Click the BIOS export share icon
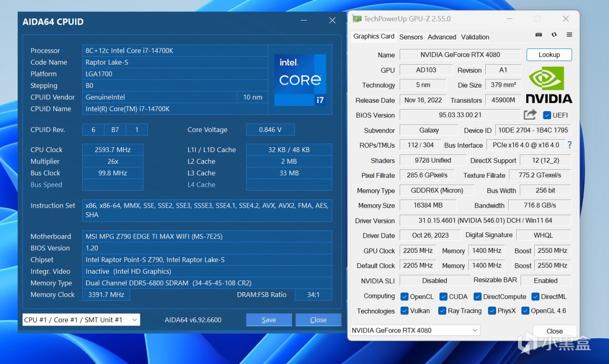Screen dimensions: 609x364 click(x=530, y=115)
